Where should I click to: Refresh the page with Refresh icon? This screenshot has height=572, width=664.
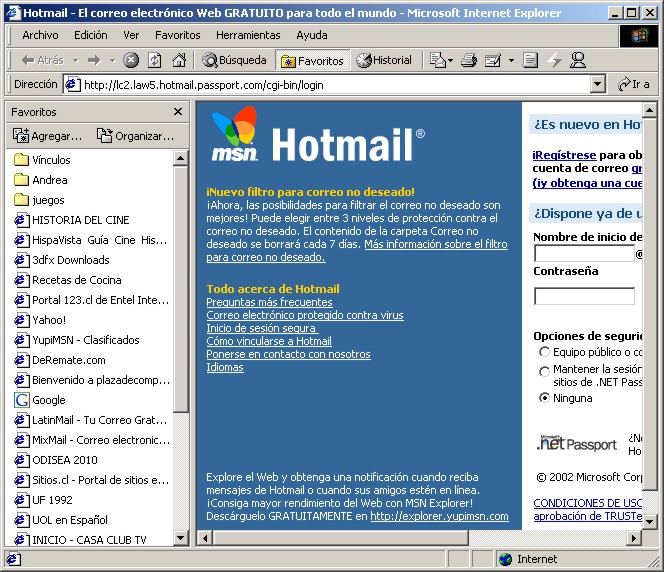155,60
